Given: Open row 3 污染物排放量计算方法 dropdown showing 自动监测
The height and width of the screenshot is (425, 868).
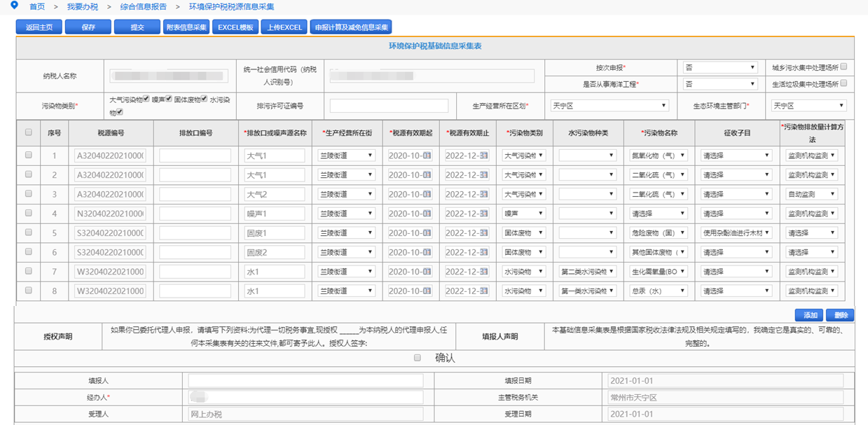Looking at the screenshot, I should [811, 194].
